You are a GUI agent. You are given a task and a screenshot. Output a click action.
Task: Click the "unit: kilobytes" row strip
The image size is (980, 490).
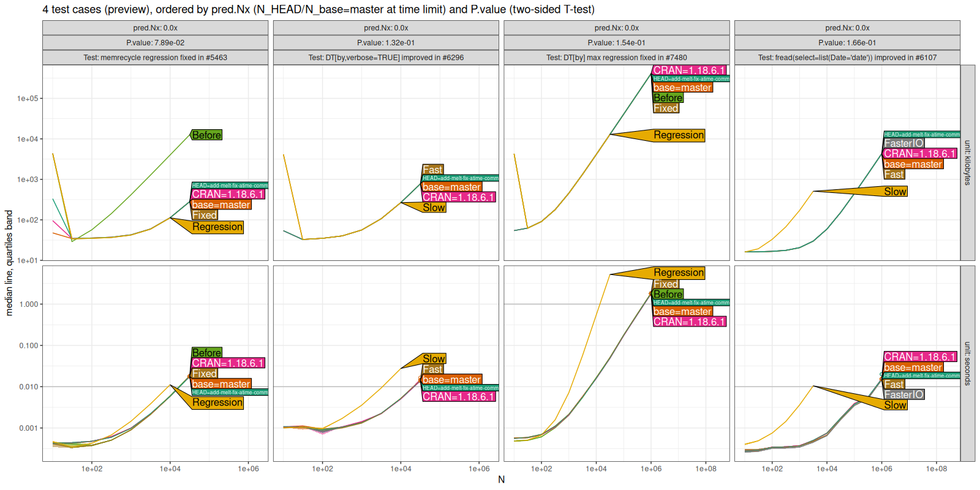click(x=968, y=163)
